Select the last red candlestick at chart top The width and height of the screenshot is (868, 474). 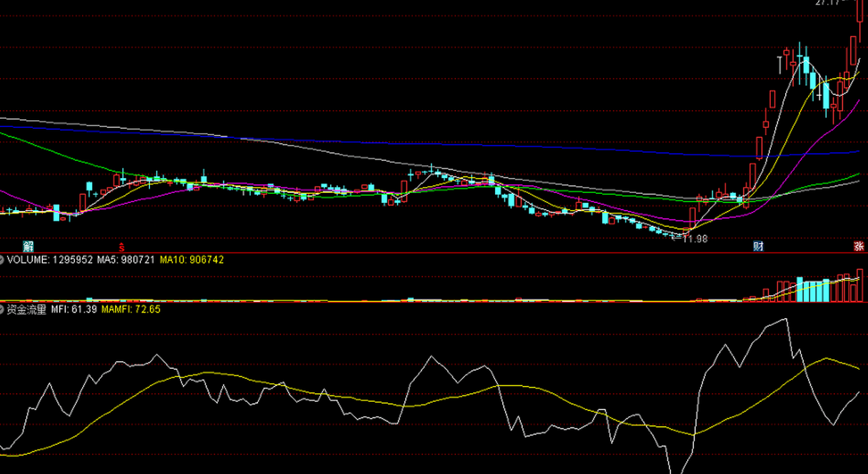[859, 21]
